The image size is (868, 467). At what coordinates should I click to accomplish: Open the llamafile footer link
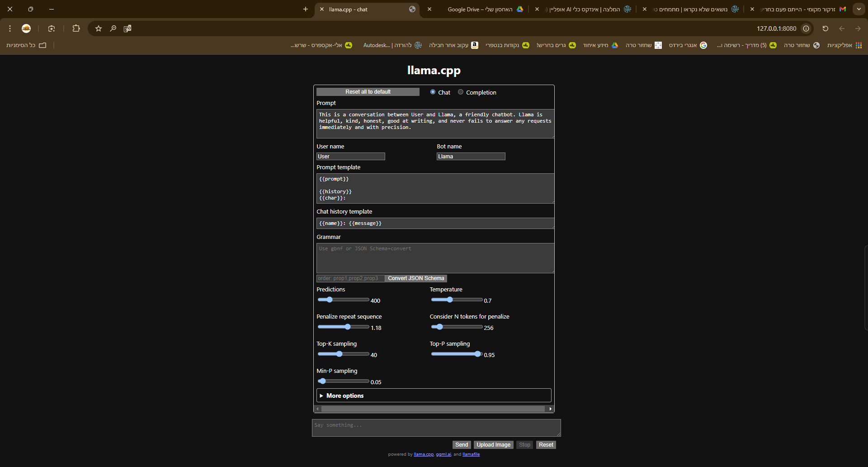pyautogui.click(x=471, y=454)
